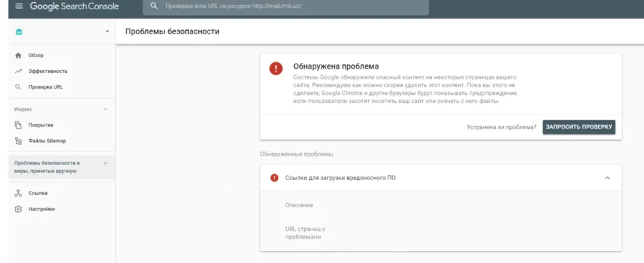This screenshot has height=263, width=644.
Task: Click red warning icon beside malware links
Action: pyautogui.click(x=274, y=178)
